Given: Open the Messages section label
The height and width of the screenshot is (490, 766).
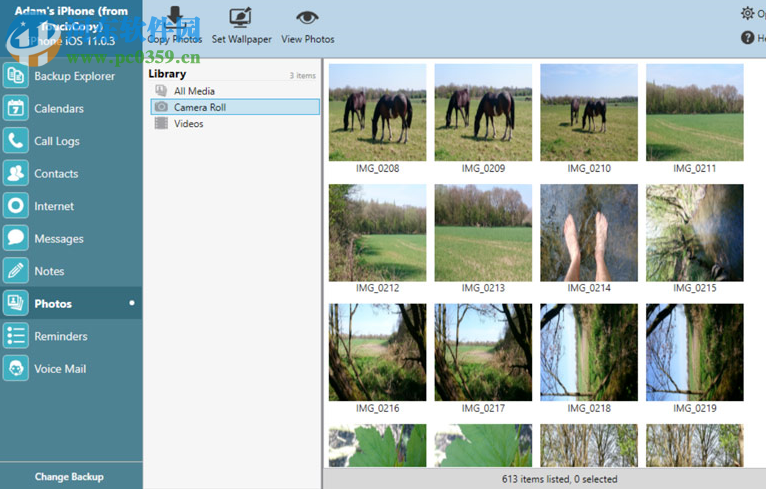Looking at the screenshot, I should coord(59,239).
